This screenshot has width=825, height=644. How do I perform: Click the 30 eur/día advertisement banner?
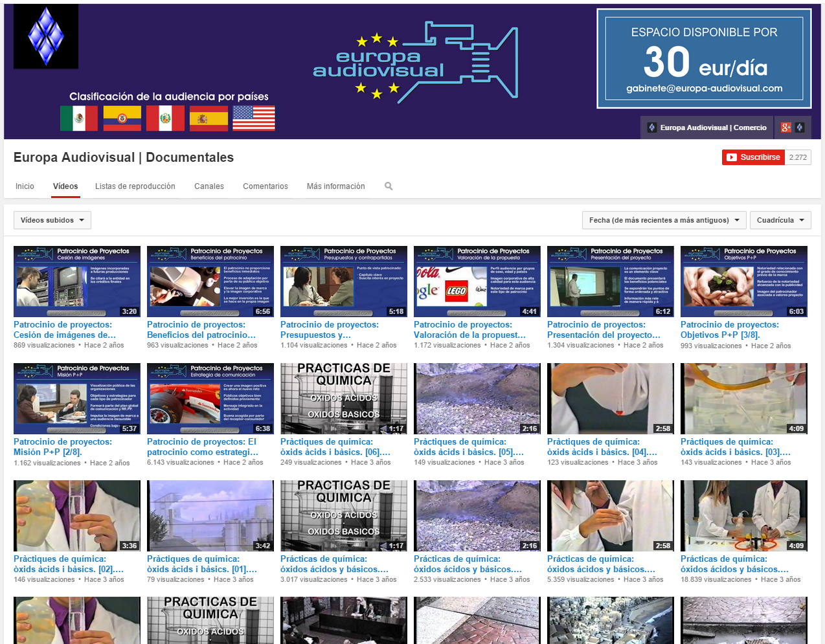pos(704,58)
